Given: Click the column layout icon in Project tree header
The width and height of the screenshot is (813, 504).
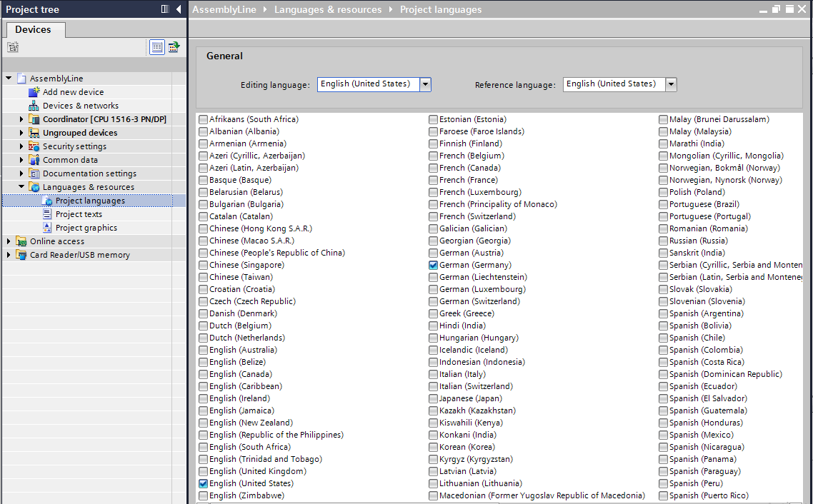Looking at the screenshot, I should coord(165,9).
